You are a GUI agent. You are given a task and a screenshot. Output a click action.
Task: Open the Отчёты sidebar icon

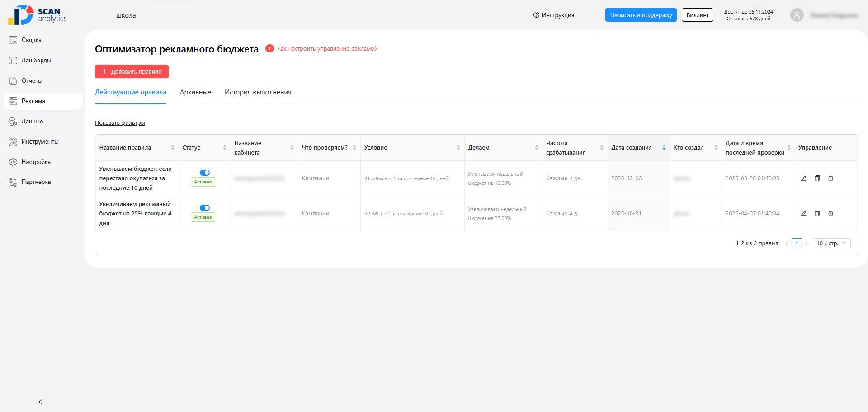tap(13, 81)
